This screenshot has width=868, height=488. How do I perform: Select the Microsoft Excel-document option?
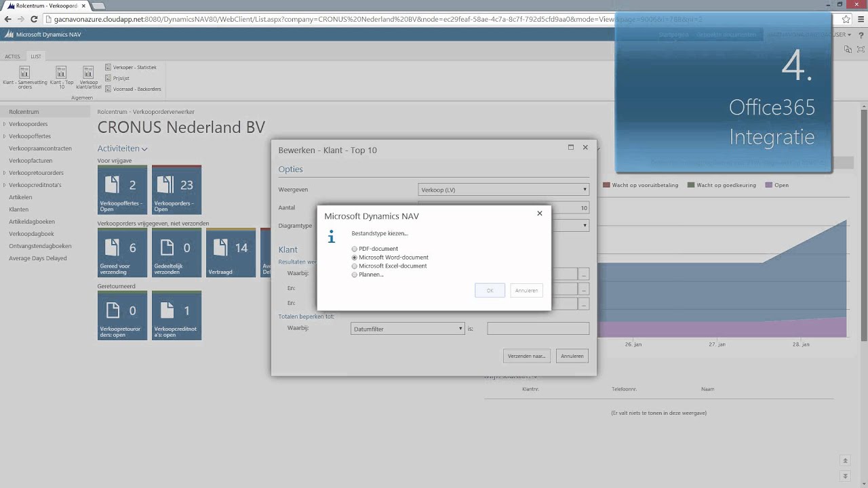(x=354, y=266)
